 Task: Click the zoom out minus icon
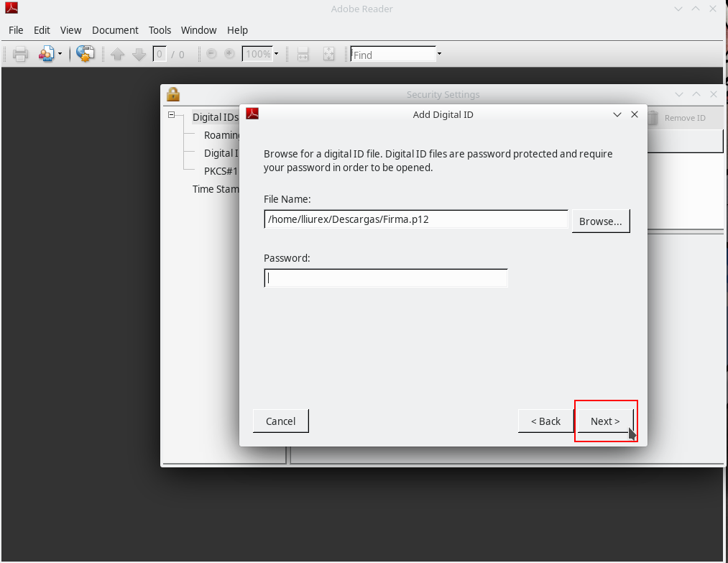pos(211,54)
